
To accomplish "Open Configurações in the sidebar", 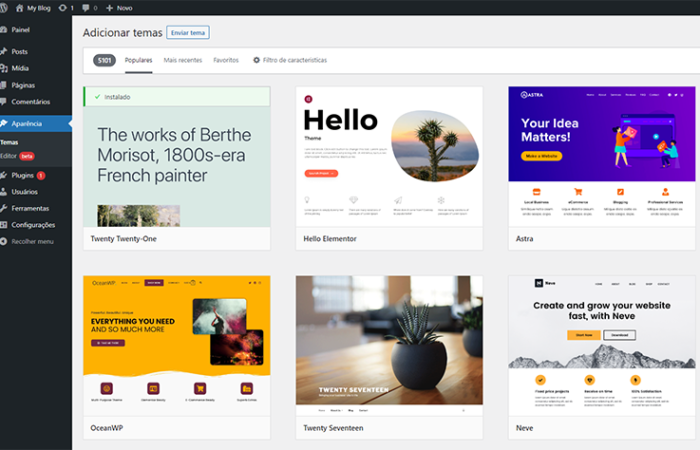I will coord(36,225).
